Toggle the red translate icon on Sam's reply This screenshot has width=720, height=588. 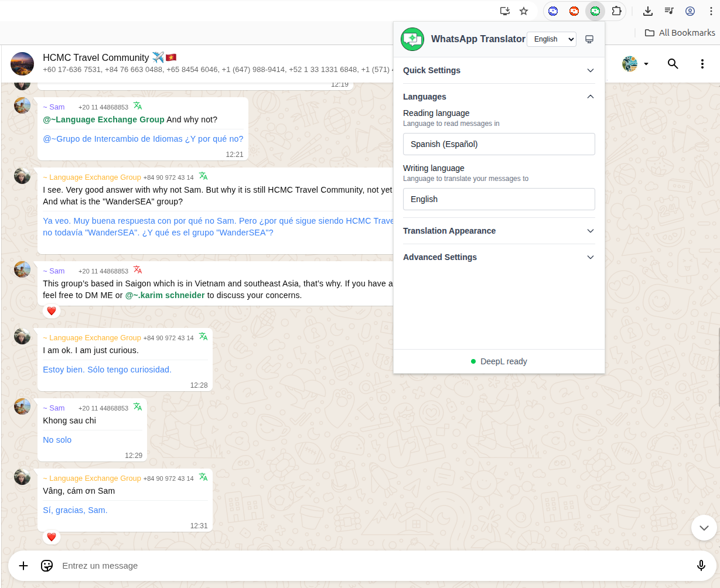point(138,271)
